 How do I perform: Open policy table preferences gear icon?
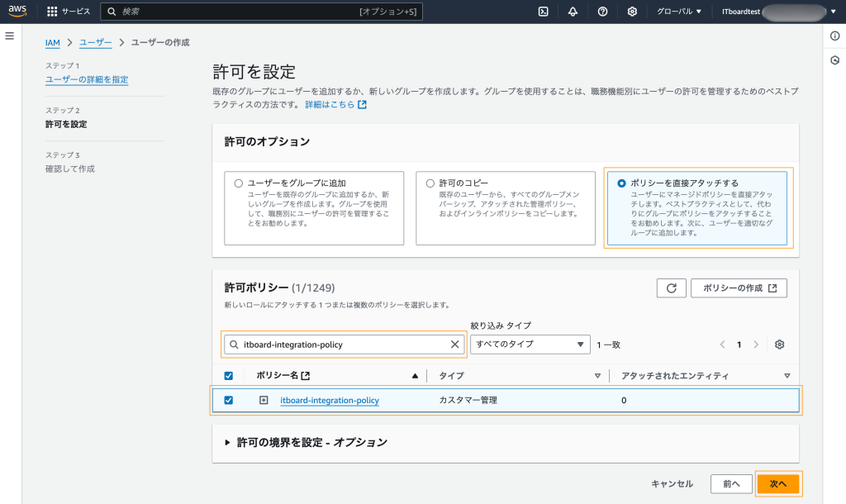[x=779, y=345]
